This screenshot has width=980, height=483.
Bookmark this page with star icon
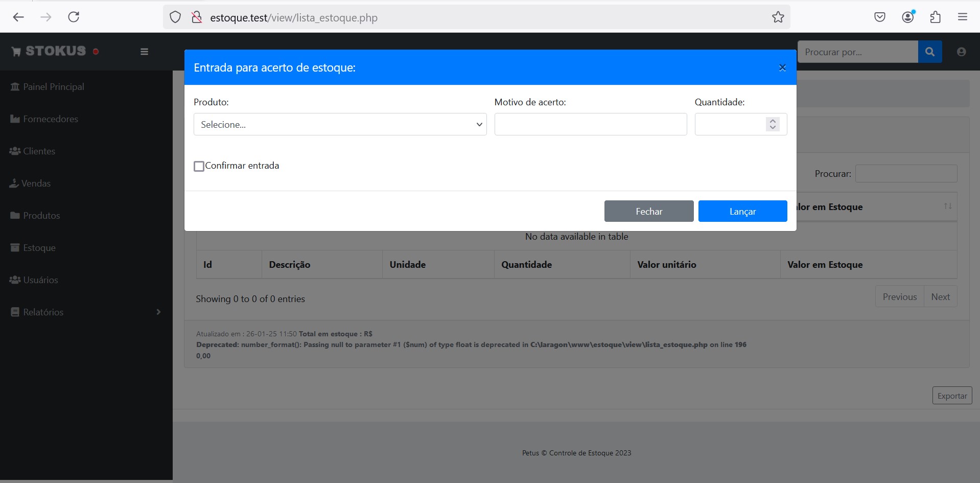(778, 17)
